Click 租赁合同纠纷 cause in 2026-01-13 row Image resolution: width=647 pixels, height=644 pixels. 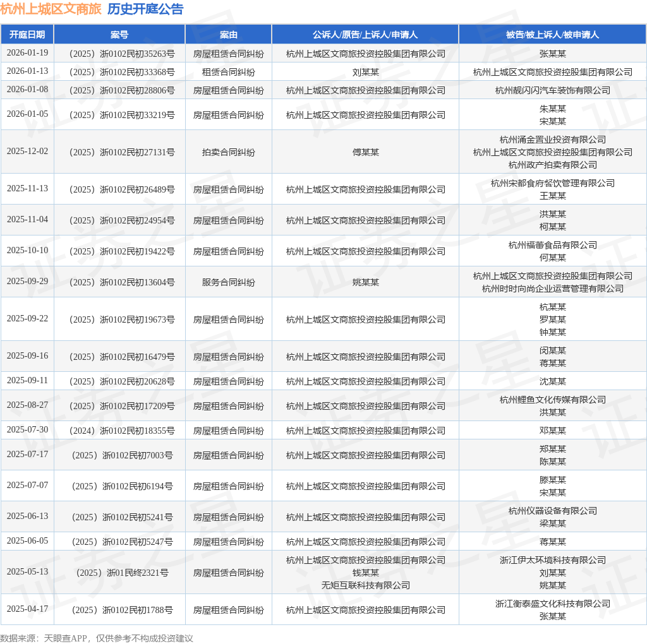coord(228,72)
